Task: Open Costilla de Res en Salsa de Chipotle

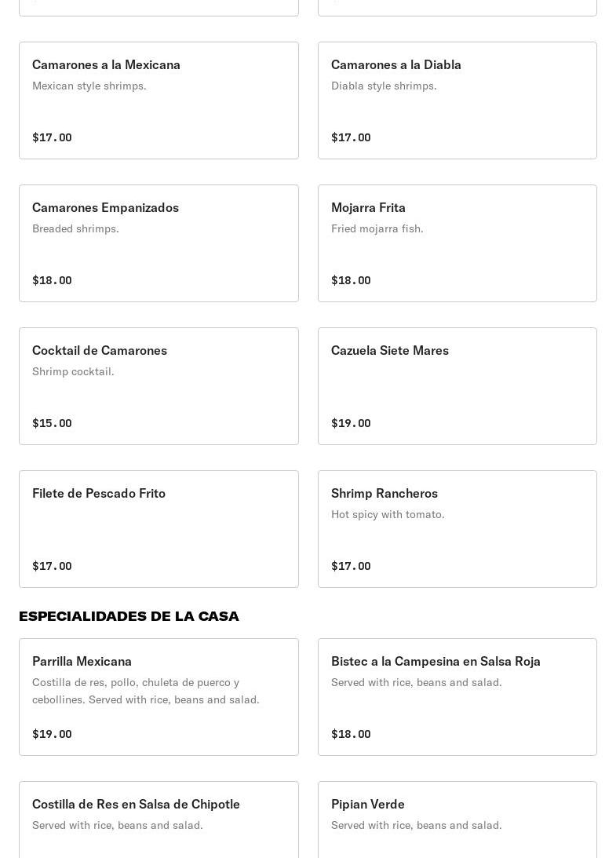Action: click(x=159, y=819)
